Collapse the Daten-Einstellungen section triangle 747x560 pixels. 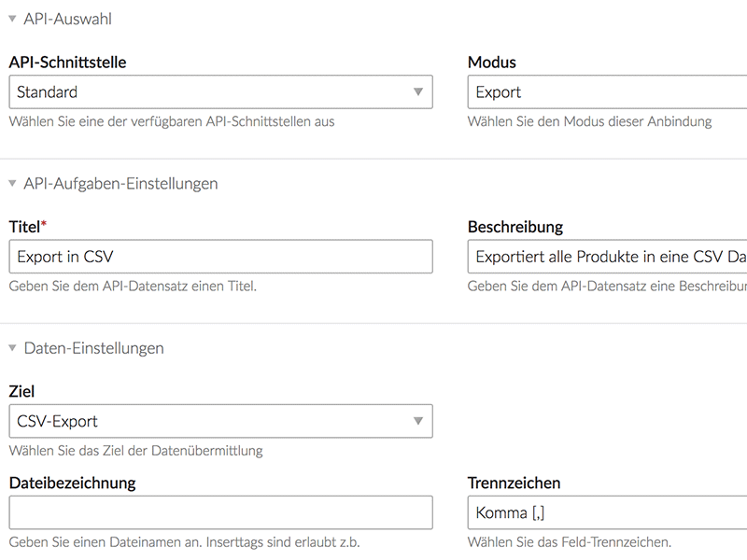pyautogui.click(x=13, y=348)
